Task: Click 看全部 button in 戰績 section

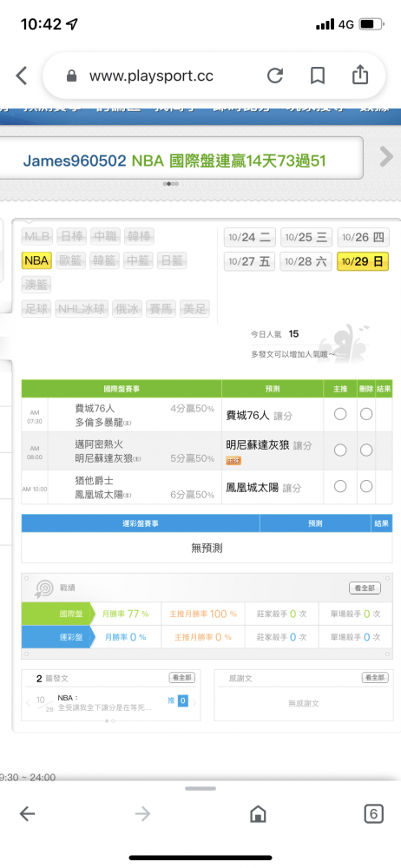Action: point(365,588)
